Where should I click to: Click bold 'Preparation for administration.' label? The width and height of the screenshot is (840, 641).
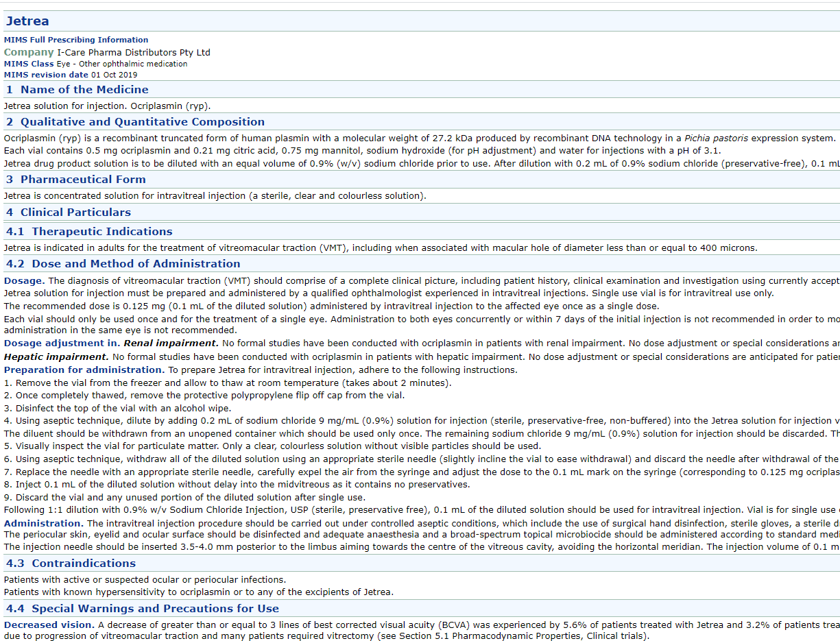84,370
